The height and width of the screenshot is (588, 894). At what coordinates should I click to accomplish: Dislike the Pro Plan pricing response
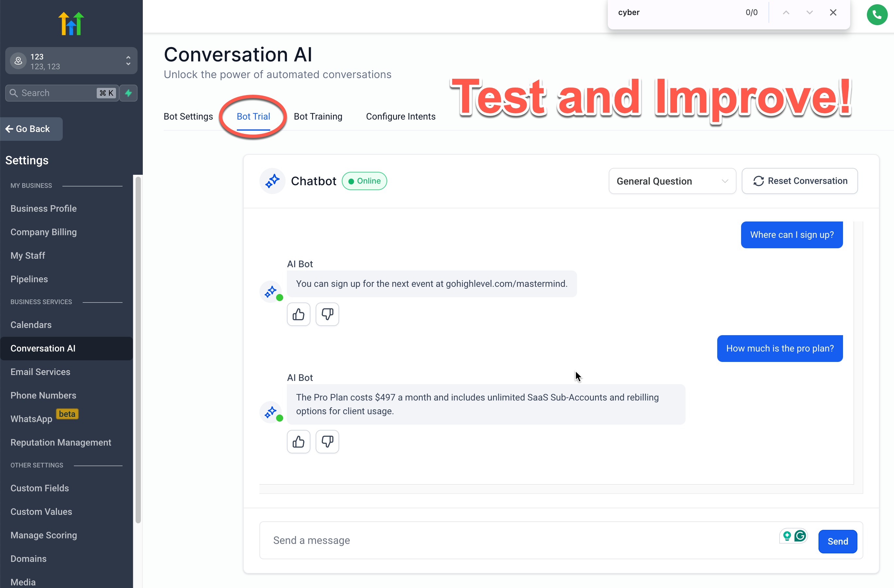[x=327, y=442]
